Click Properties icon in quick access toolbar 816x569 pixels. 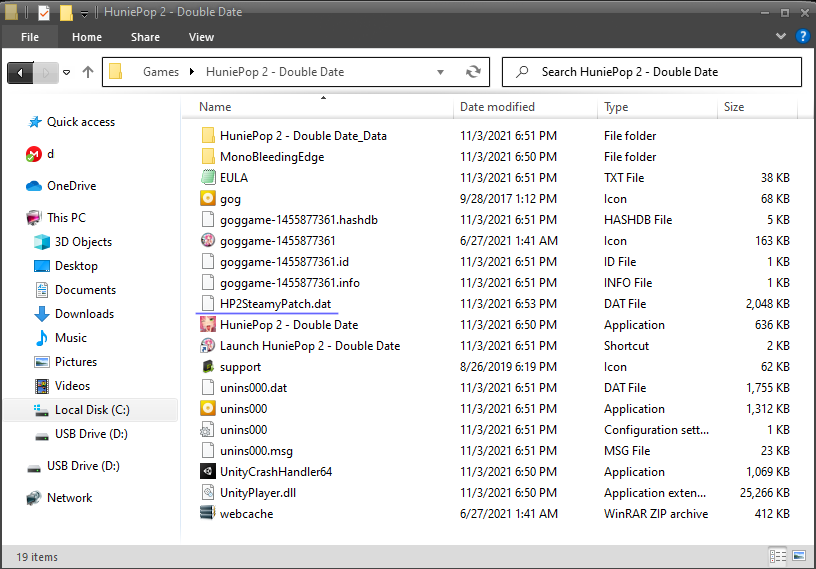44,12
